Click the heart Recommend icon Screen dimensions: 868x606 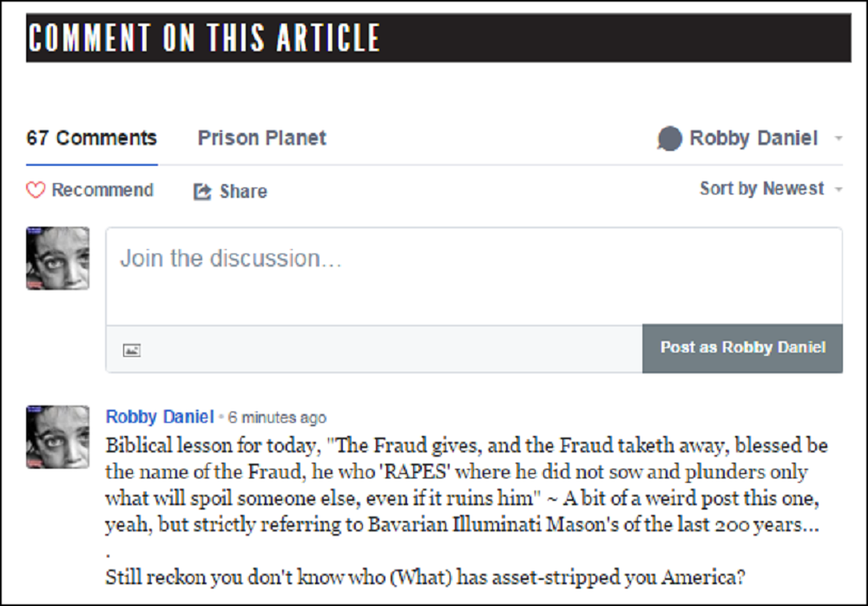pos(36,190)
